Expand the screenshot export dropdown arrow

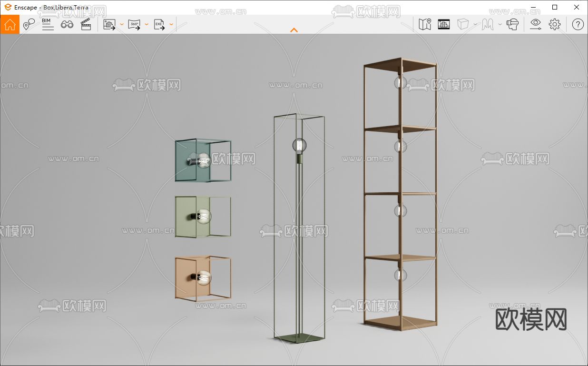click(122, 24)
